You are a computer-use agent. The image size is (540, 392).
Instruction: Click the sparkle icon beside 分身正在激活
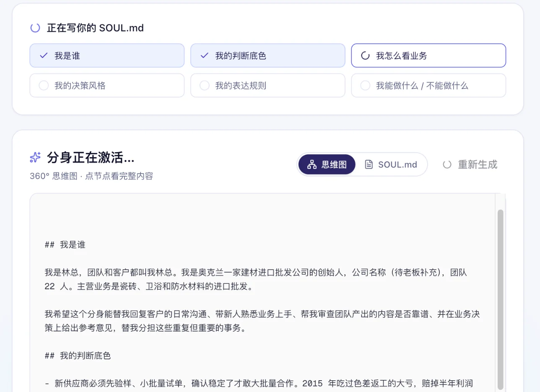point(35,158)
